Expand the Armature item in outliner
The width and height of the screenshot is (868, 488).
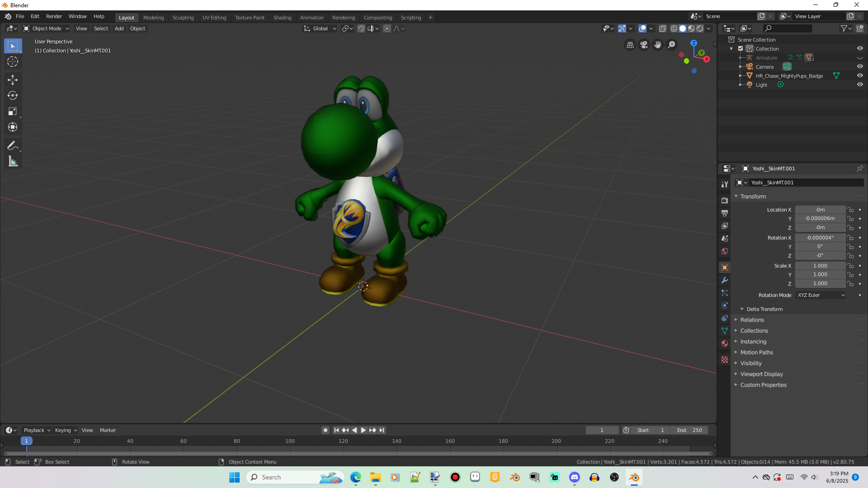click(x=740, y=58)
